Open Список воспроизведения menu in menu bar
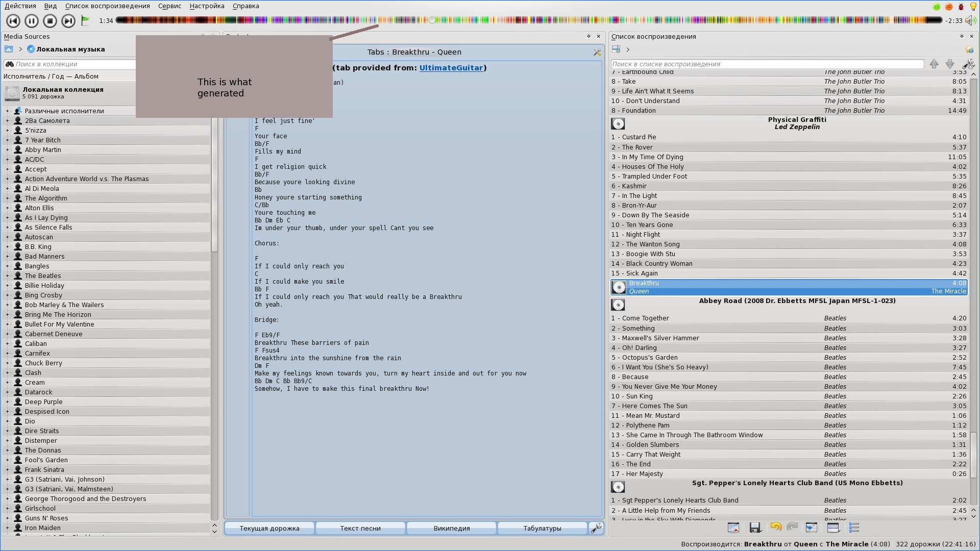This screenshot has width=980, height=551. point(108,6)
